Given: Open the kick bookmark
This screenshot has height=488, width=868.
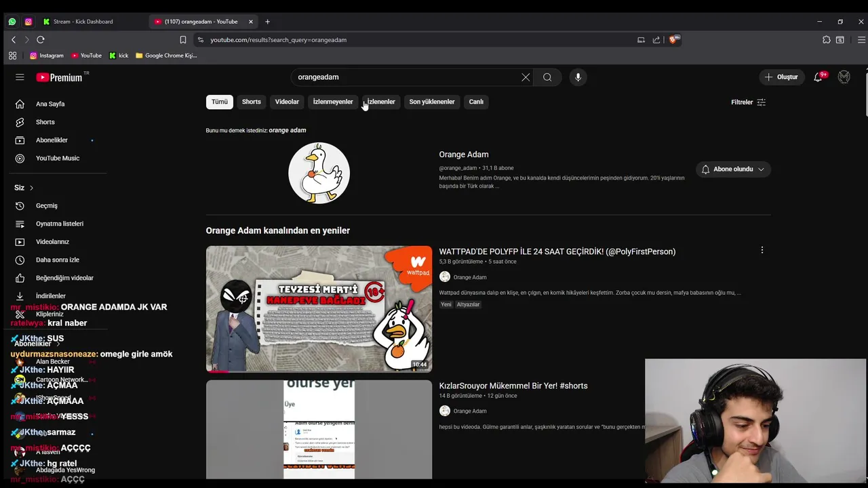Looking at the screenshot, I should pos(119,56).
